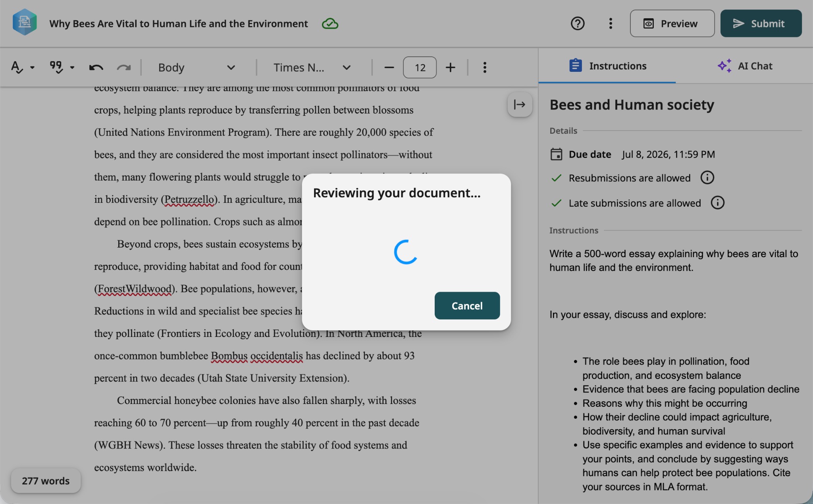813x504 pixels.
Task: Click the Late submissions are allowed text
Action: pyautogui.click(x=635, y=203)
